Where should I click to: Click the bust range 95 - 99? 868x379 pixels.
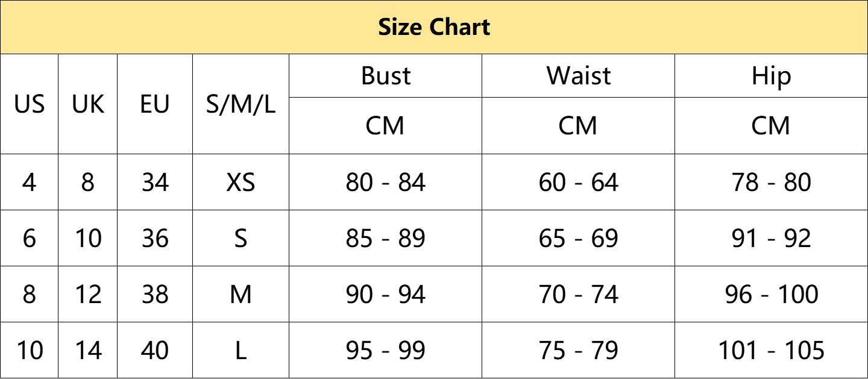386,350
